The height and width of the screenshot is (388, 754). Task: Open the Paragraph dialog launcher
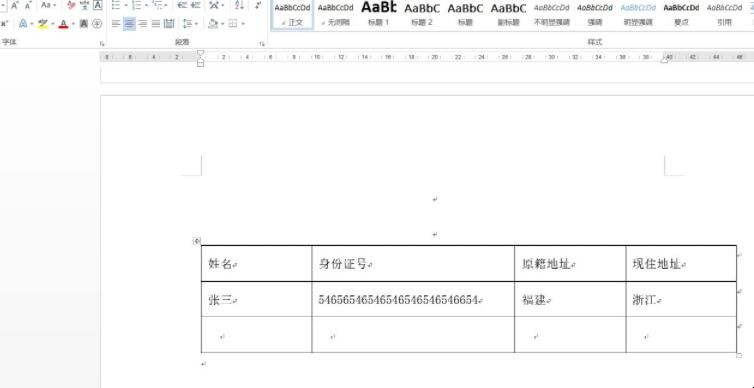tap(262, 44)
